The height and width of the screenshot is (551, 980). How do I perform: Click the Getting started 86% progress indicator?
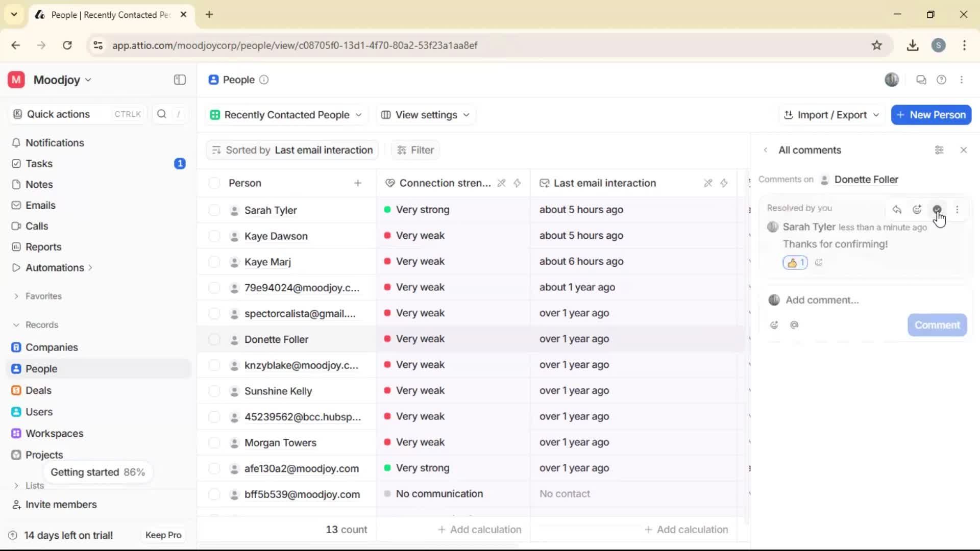click(98, 472)
